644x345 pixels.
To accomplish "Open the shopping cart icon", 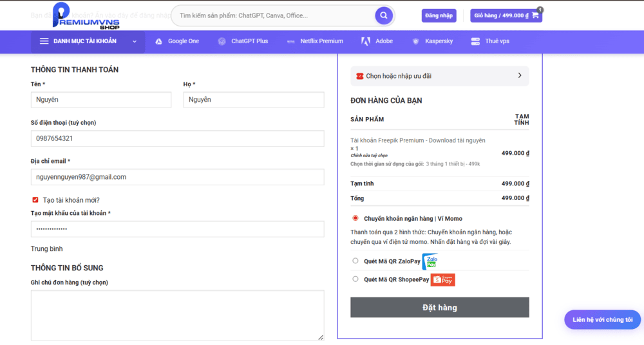I will pyautogui.click(x=535, y=15).
